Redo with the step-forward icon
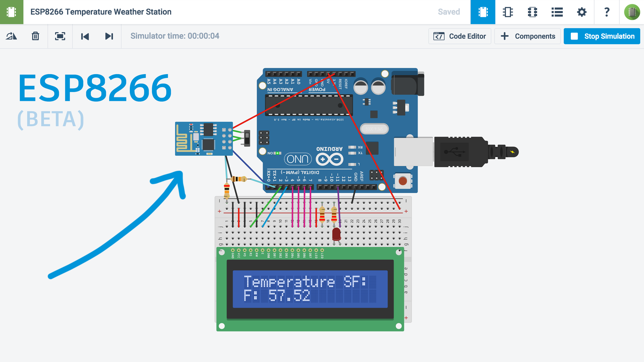This screenshot has height=362, width=644. tap(109, 36)
